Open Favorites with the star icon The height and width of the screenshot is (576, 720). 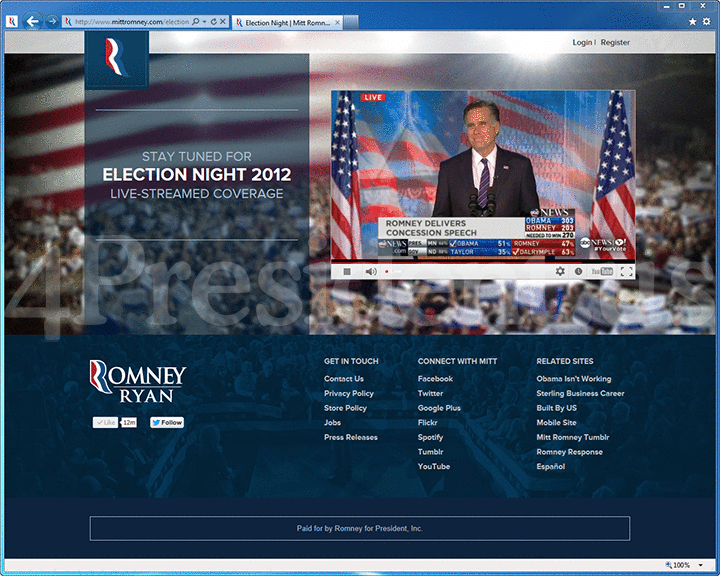(692, 22)
